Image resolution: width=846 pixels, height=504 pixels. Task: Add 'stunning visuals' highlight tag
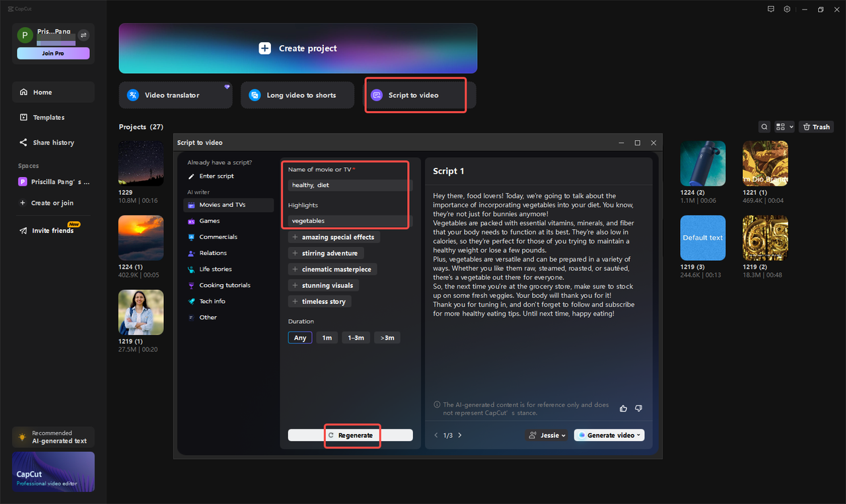[323, 285]
